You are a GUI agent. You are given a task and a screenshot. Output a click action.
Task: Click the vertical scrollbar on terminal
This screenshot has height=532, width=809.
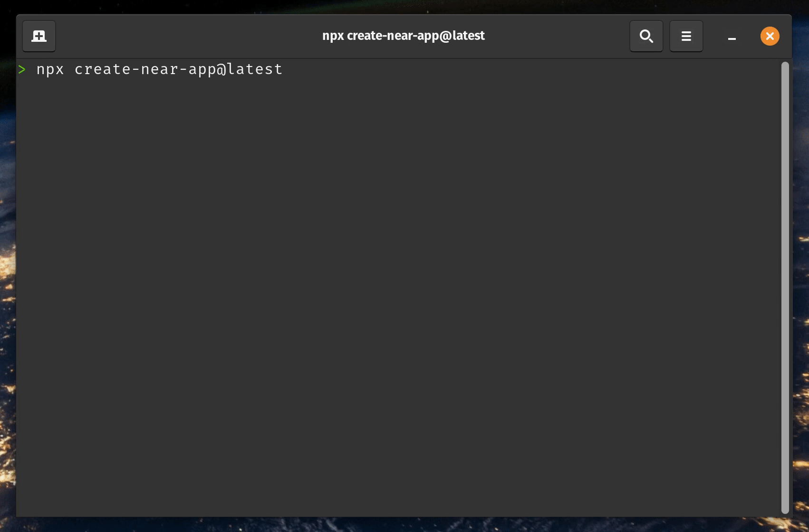tap(785, 285)
